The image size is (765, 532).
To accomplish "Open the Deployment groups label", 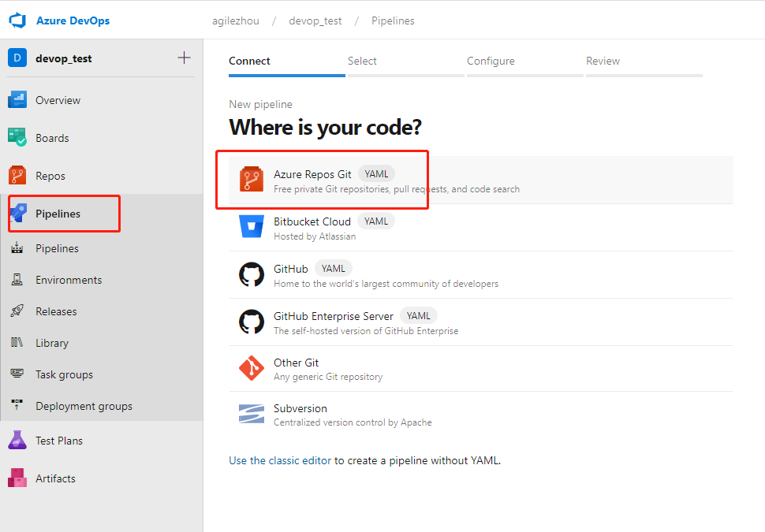I will pyautogui.click(x=84, y=406).
